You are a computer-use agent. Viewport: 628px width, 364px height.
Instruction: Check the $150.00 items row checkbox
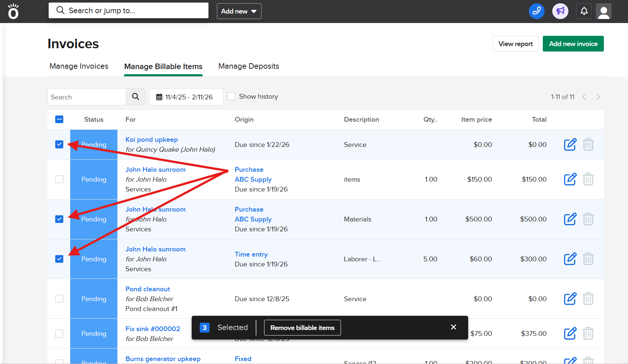(59, 179)
